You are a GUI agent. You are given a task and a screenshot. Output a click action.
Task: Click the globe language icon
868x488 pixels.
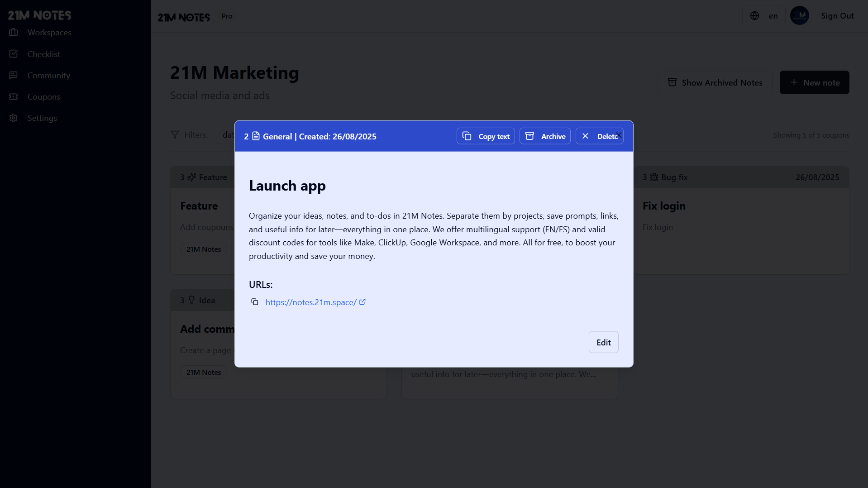(754, 16)
